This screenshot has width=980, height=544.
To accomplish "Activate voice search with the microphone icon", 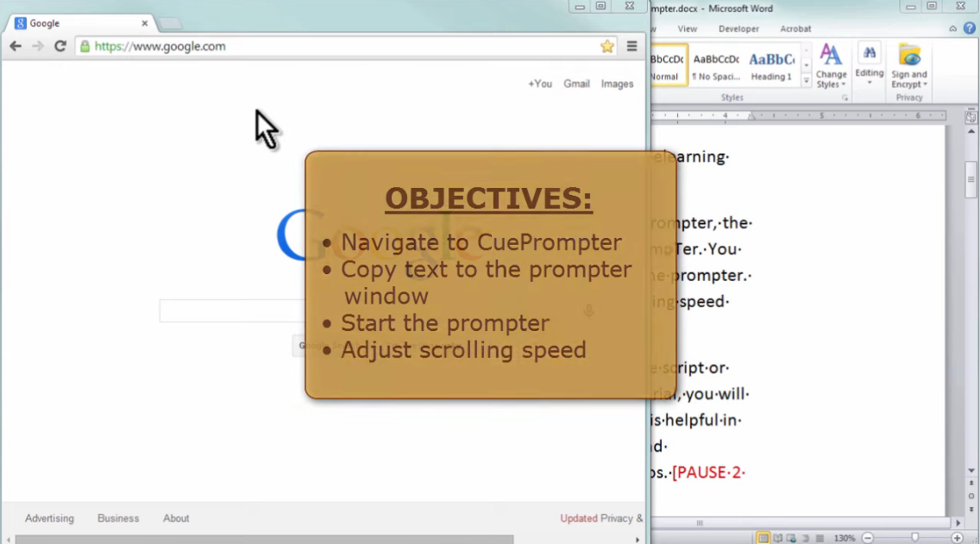I will point(588,310).
